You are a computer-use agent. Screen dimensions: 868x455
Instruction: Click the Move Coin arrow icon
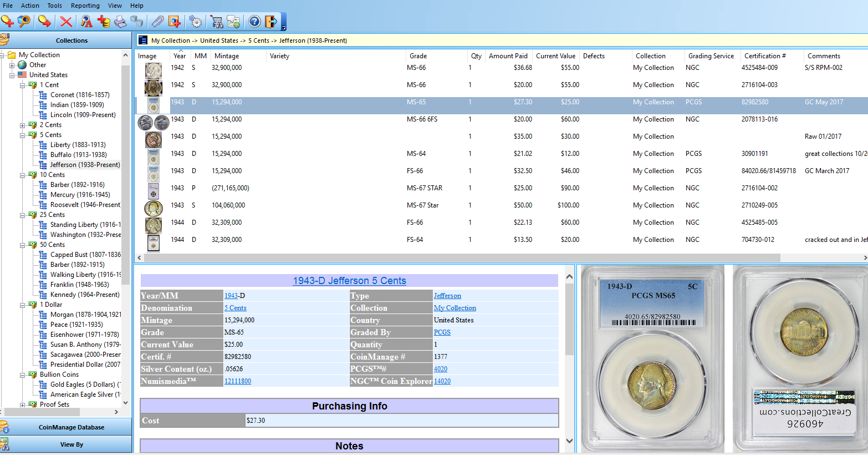coord(44,21)
